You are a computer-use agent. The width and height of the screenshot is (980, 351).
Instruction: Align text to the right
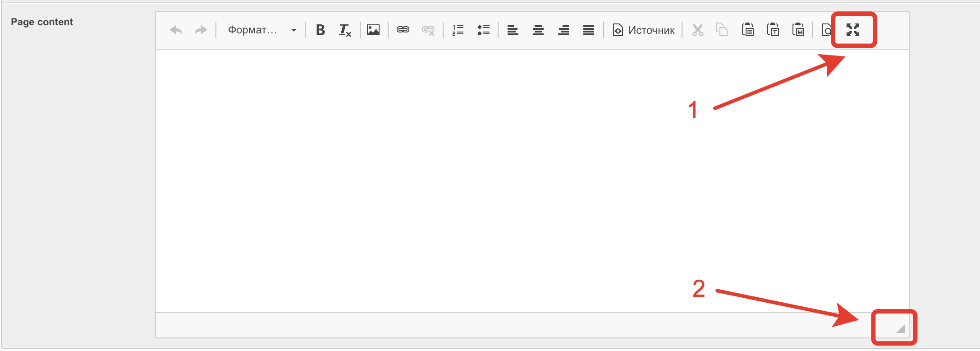pos(563,30)
